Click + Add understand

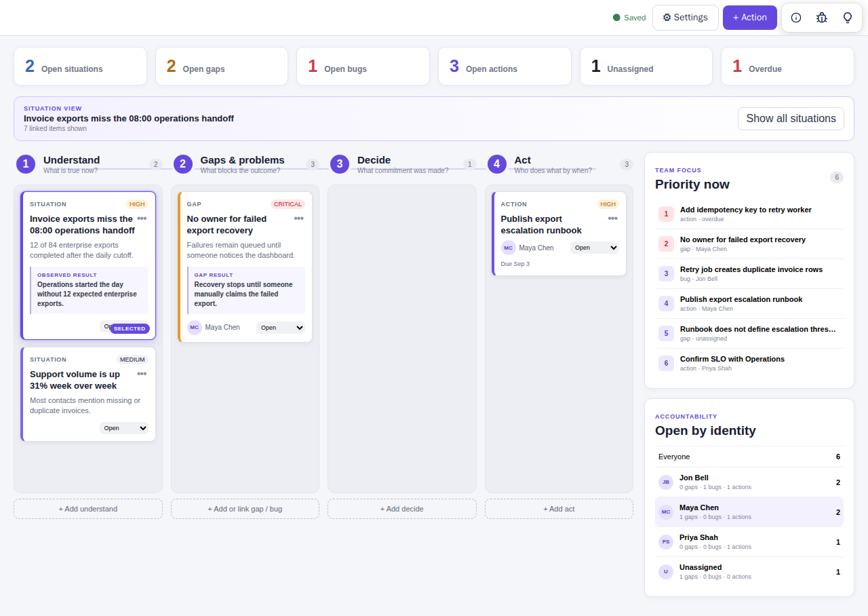tap(88, 509)
